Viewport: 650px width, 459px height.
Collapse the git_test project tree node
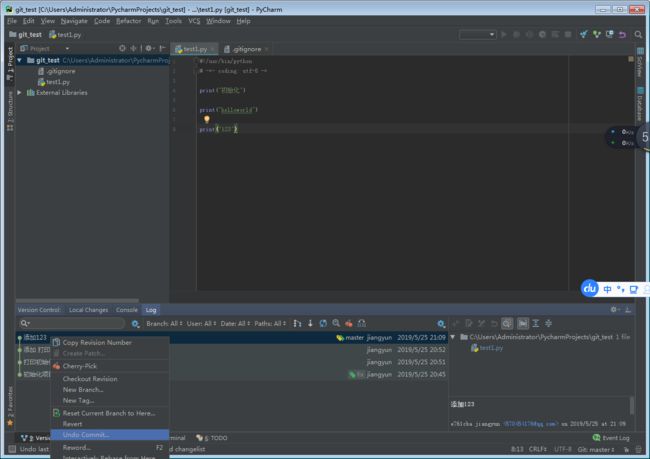pos(19,61)
